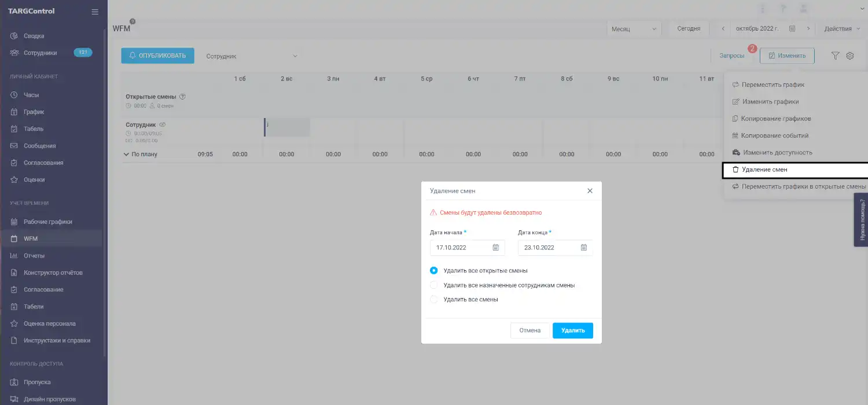
Task: Open the Месяц view dropdown
Action: (x=634, y=29)
